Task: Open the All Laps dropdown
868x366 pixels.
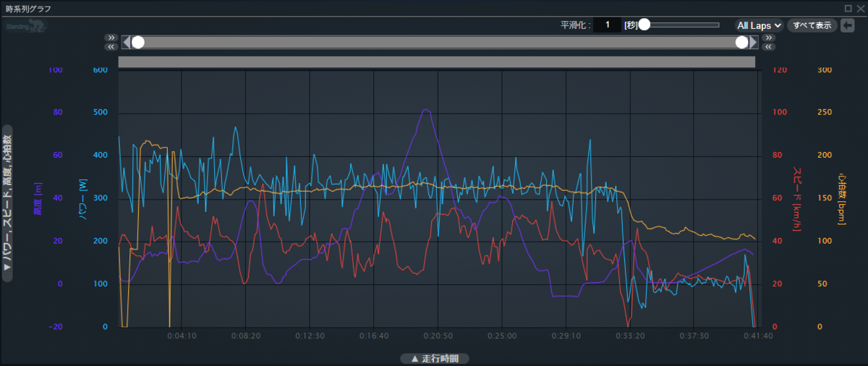Action: click(759, 25)
